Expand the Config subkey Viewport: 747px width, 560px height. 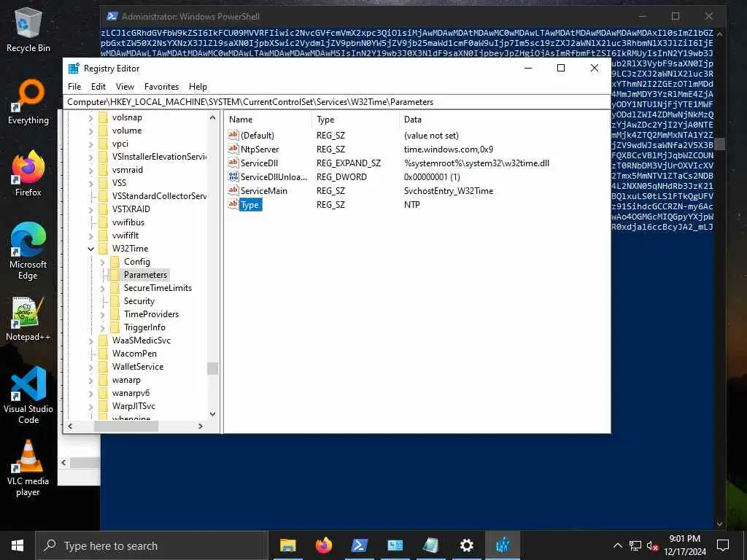(x=102, y=262)
